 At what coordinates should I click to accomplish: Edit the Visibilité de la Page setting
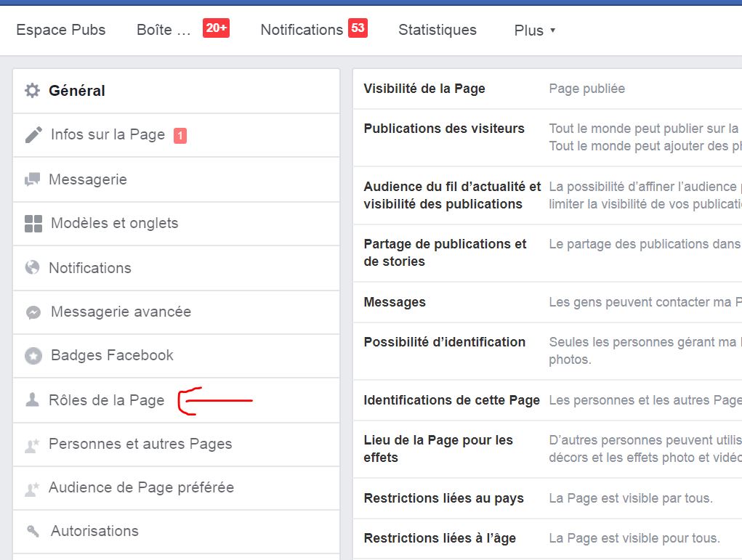pyautogui.click(x=547, y=89)
